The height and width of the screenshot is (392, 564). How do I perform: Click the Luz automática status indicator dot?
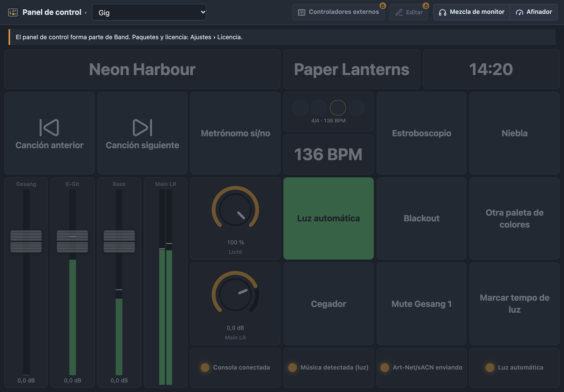pyautogui.click(x=490, y=367)
